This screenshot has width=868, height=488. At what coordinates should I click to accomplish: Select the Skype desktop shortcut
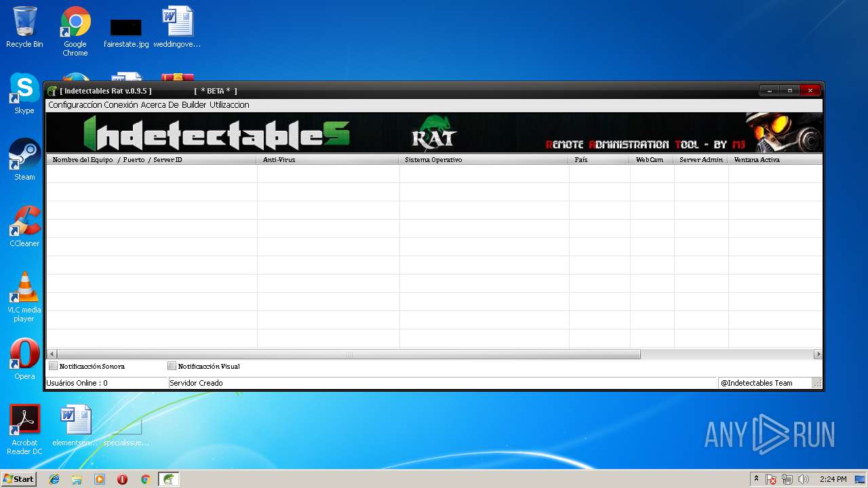(24, 94)
